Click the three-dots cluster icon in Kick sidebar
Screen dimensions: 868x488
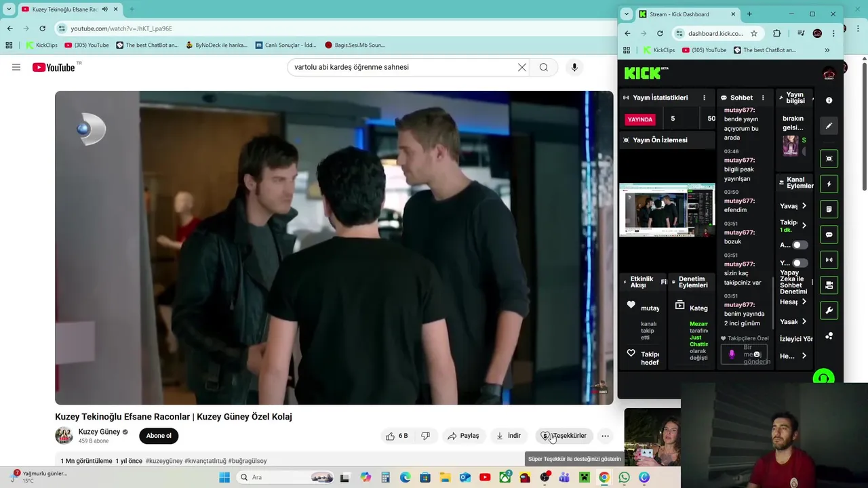(x=829, y=335)
